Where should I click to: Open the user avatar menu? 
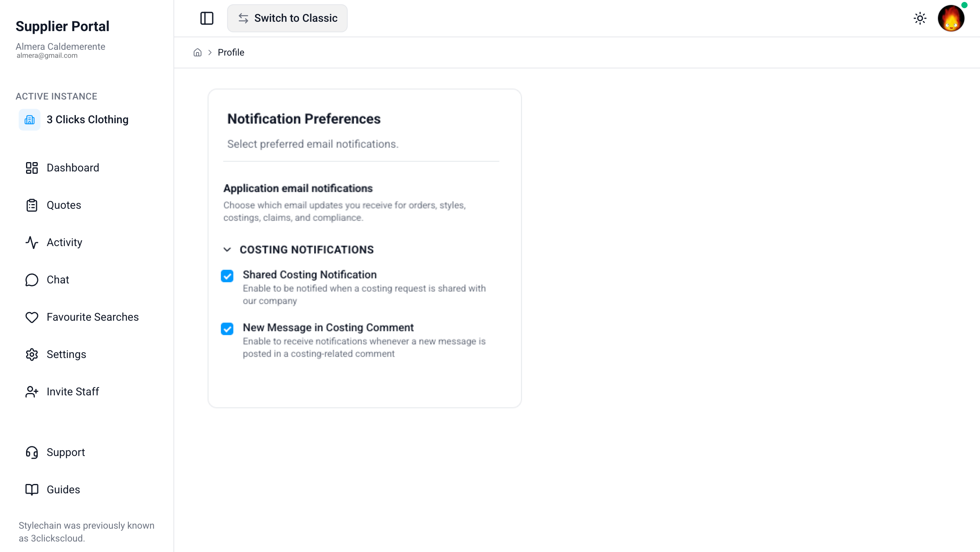pos(951,18)
